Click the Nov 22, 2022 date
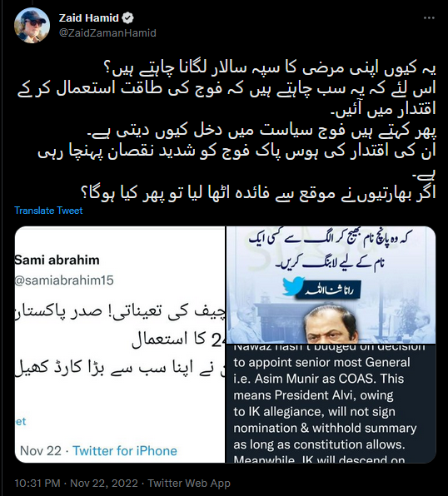This screenshot has width=448, height=496. coord(104,483)
